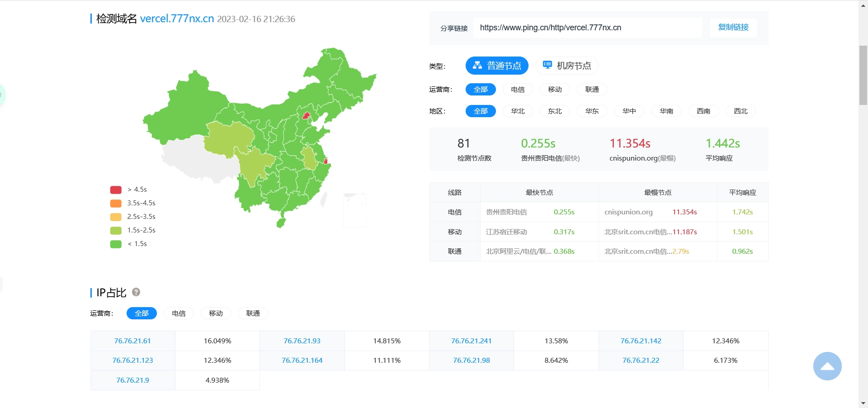The image size is (868, 408).
Task: Select 西南 region filter
Action: click(703, 111)
